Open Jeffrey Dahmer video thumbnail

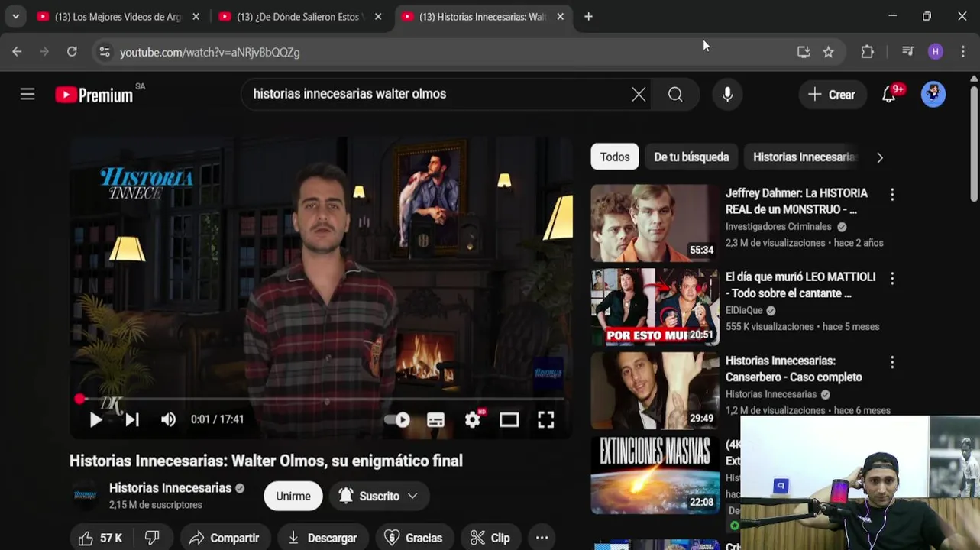[655, 222]
